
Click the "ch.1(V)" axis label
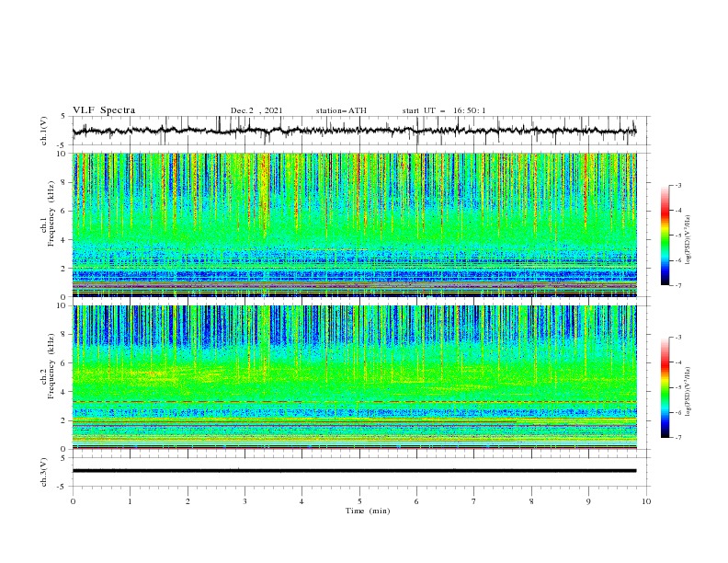click(44, 131)
